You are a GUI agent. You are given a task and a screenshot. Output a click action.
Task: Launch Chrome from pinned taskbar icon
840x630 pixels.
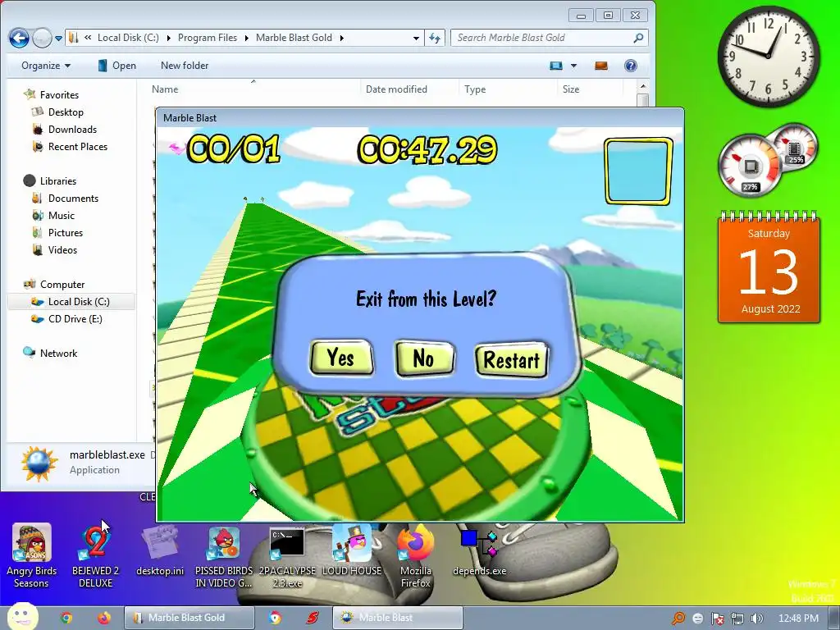(x=66, y=618)
